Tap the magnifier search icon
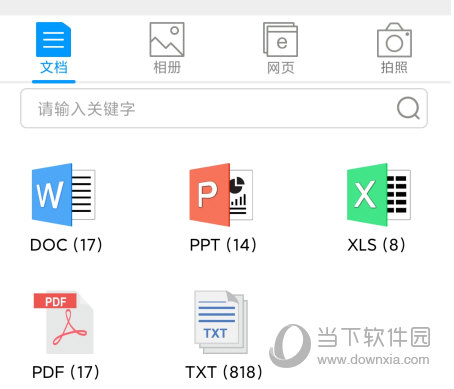 coord(408,108)
